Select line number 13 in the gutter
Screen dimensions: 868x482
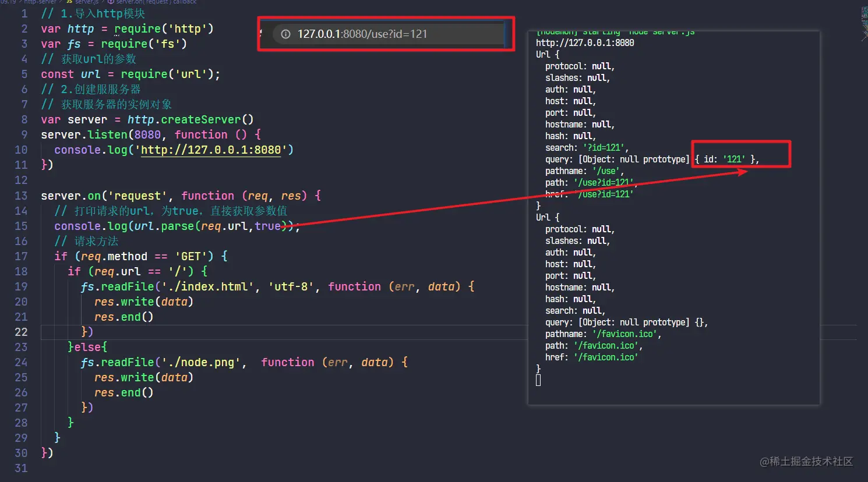pos(21,196)
